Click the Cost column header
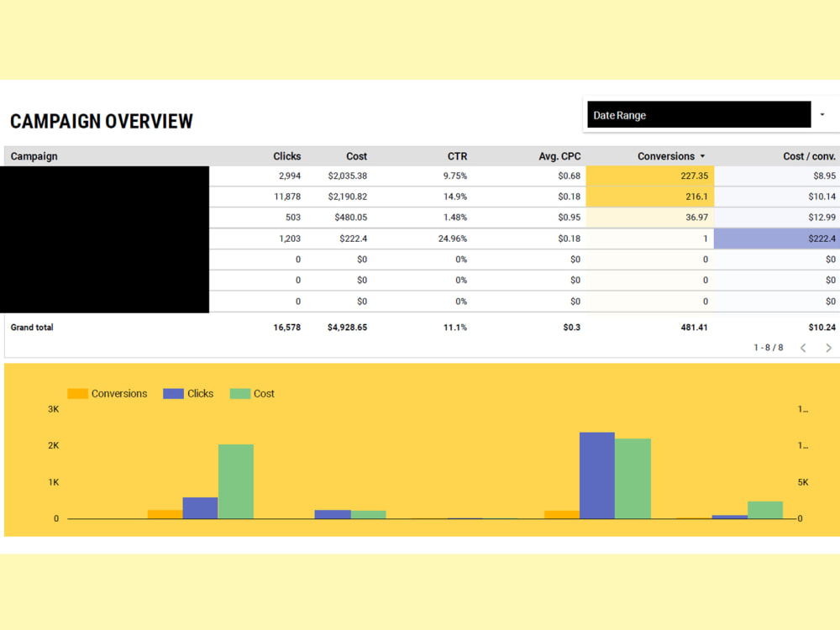Screen dimensions: 840x630 [356, 156]
